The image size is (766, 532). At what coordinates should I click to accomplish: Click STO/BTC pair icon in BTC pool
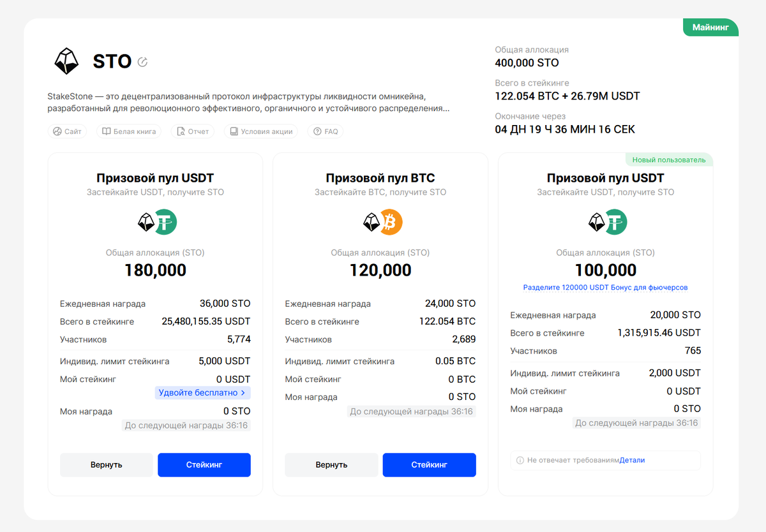coord(382,222)
